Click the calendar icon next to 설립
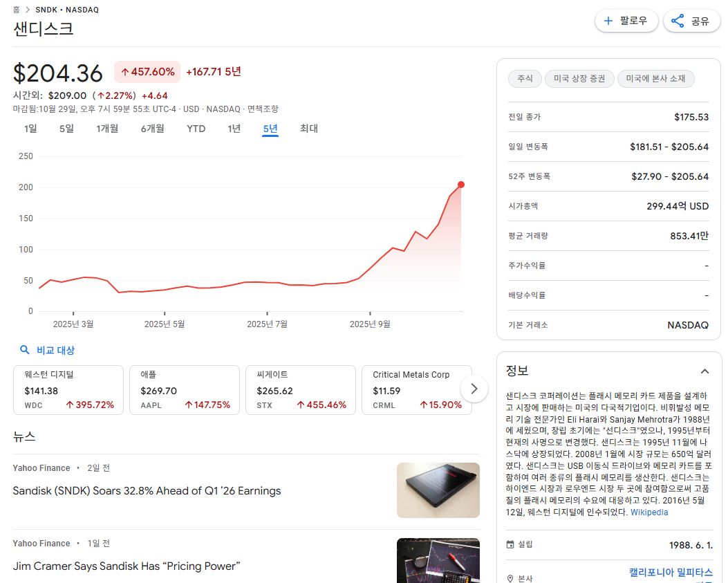The height and width of the screenshot is (583, 728). 510,544
